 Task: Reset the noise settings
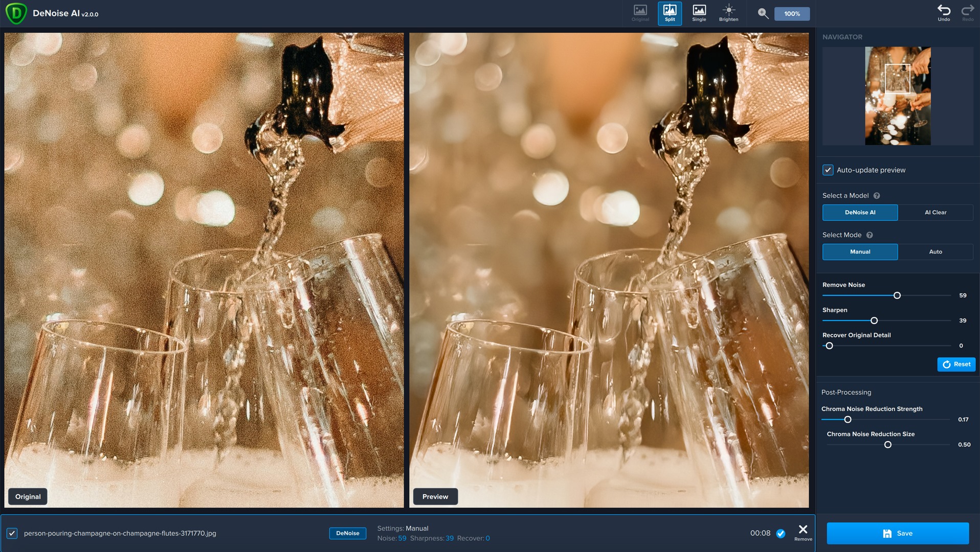click(x=956, y=364)
